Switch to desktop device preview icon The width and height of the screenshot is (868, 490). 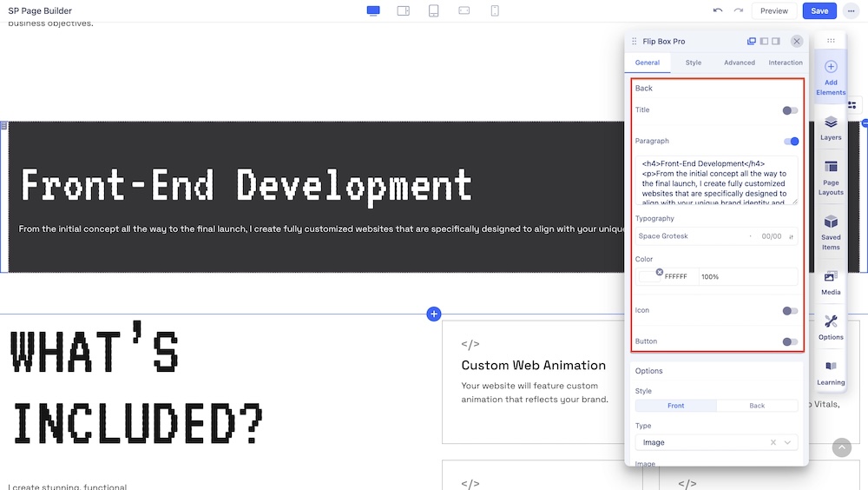(373, 10)
